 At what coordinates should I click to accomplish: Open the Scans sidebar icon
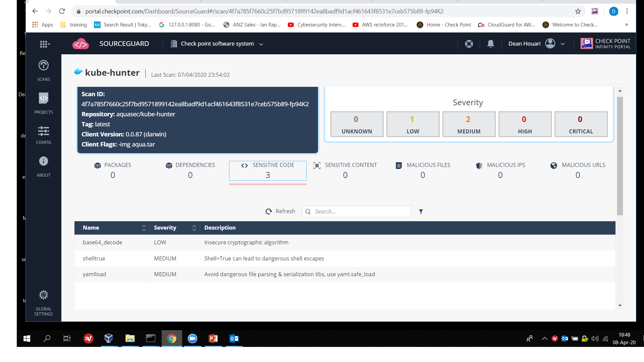pyautogui.click(x=44, y=66)
